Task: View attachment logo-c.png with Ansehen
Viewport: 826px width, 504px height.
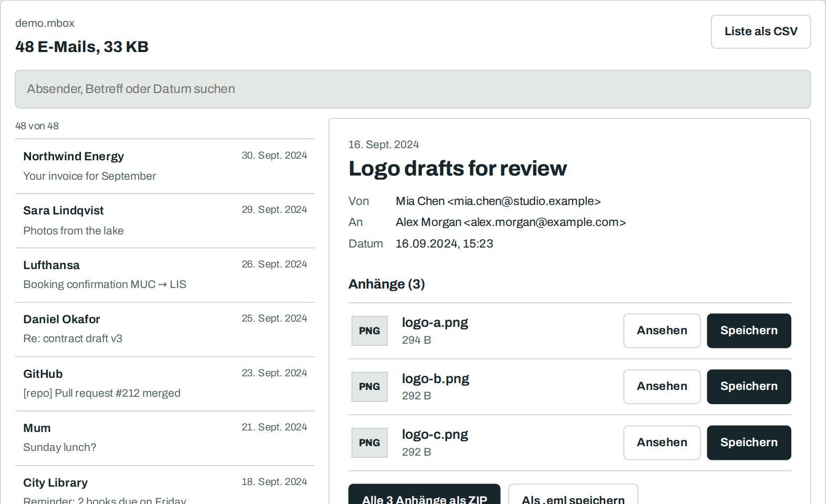Action: pyautogui.click(x=662, y=443)
